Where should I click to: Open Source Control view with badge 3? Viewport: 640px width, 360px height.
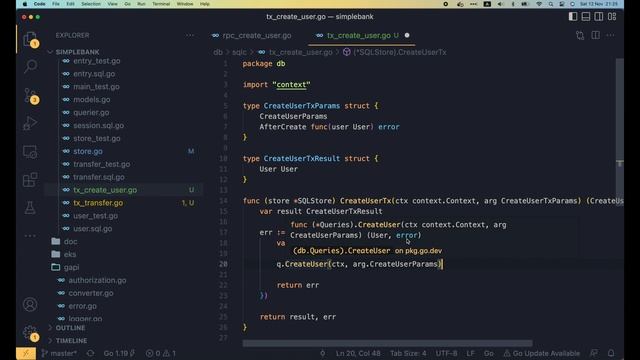30,96
